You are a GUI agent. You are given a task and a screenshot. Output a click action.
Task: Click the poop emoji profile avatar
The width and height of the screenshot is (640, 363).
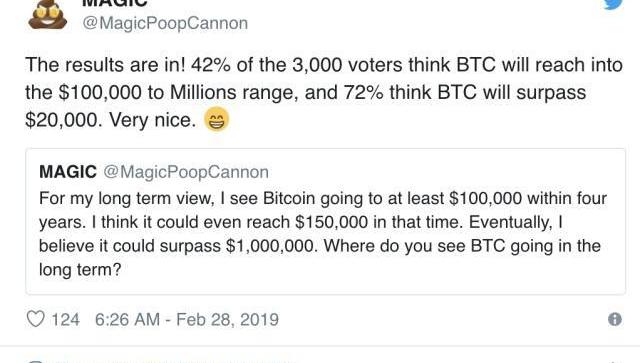point(48,15)
